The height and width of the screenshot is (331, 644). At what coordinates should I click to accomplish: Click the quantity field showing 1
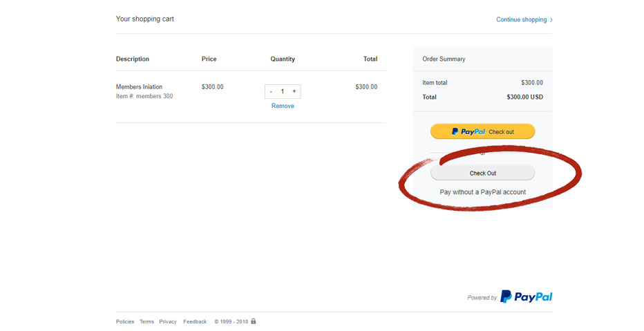coord(283,92)
